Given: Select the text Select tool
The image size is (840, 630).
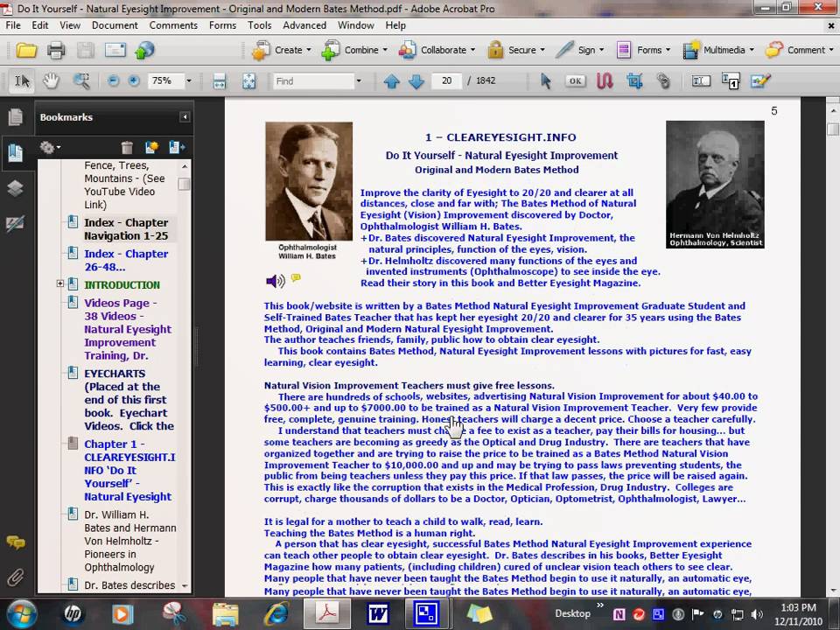Looking at the screenshot, I should tap(22, 81).
